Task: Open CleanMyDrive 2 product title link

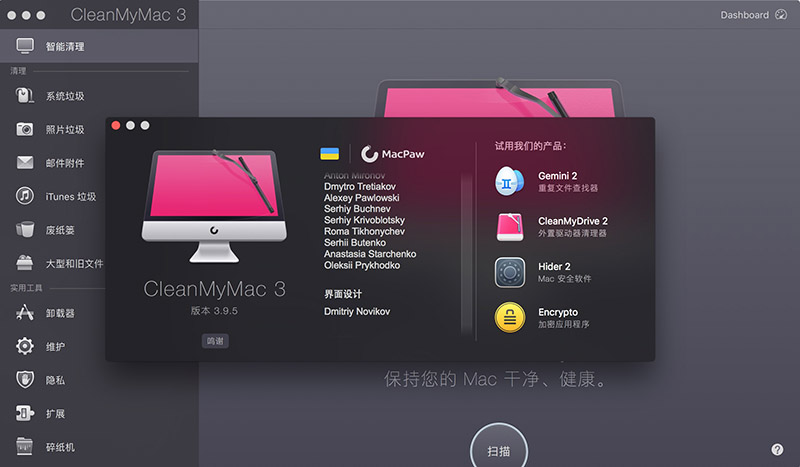Action: click(573, 221)
